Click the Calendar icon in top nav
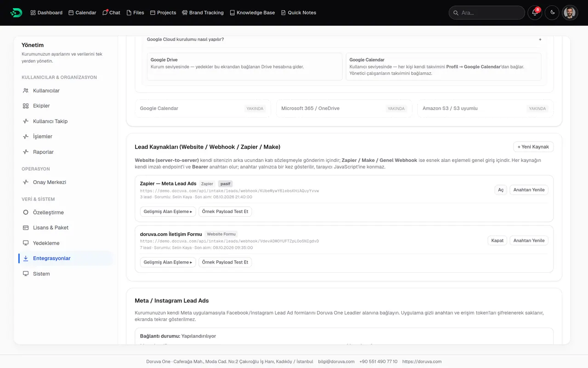 (x=71, y=13)
